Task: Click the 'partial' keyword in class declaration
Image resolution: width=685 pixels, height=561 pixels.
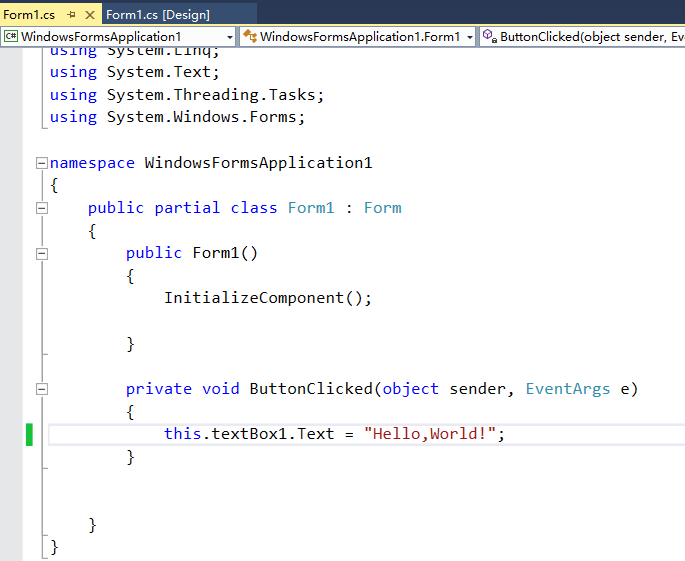Action: pos(187,208)
